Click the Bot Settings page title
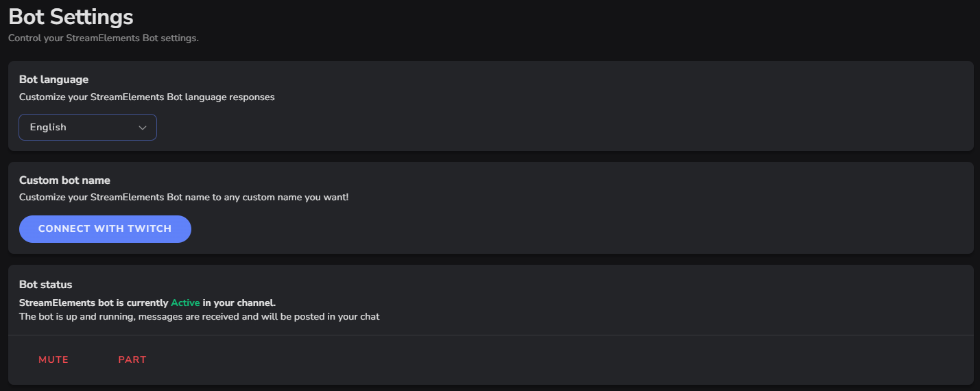980x391 pixels. (x=71, y=16)
